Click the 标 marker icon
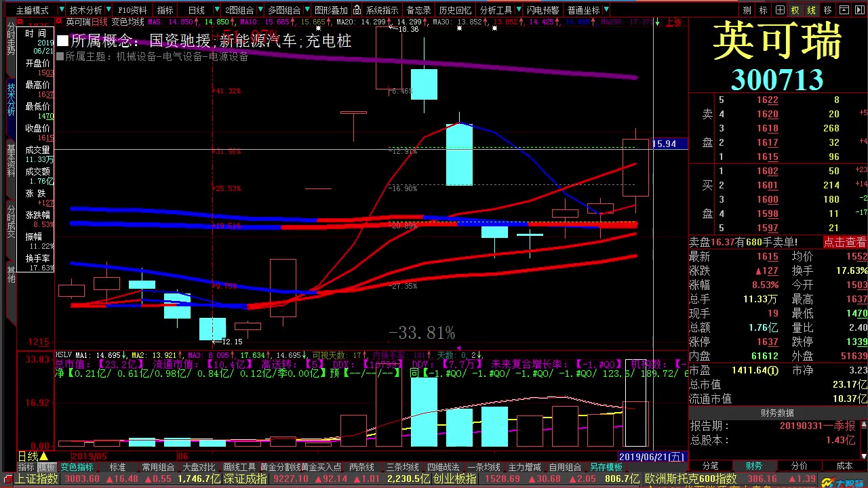The image size is (868, 488). (x=763, y=10)
